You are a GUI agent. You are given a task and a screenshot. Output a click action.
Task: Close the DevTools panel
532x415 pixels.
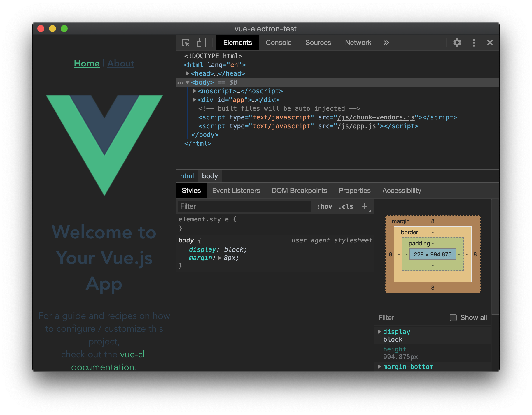tap(490, 43)
